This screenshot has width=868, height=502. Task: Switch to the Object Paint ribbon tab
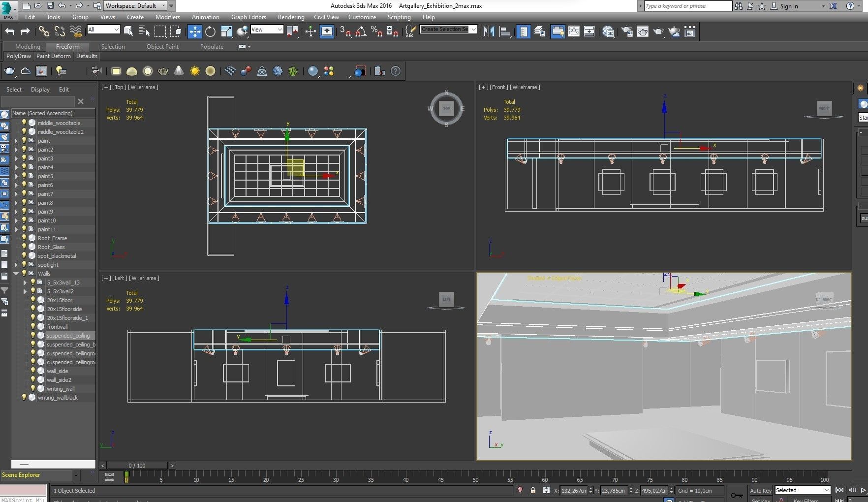pos(162,47)
